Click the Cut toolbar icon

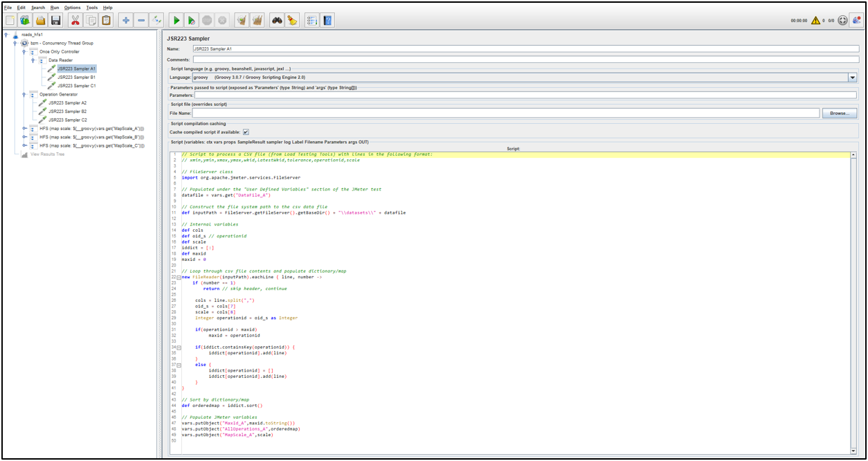point(76,20)
